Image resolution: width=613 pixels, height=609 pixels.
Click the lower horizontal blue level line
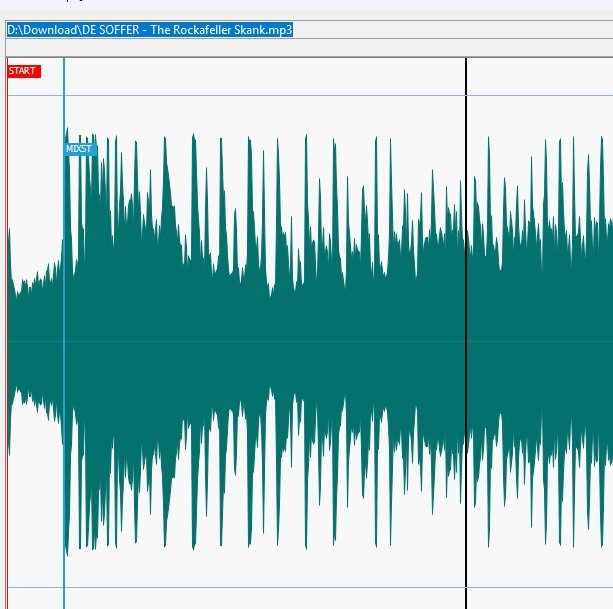pos(300,587)
